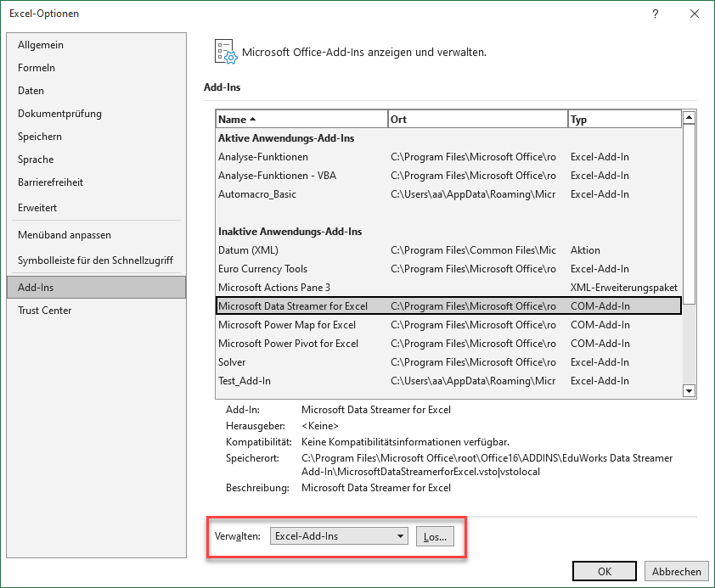Select Euro Currency Tools add-in
Viewport: 715px width, 588px height.
(448, 269)
